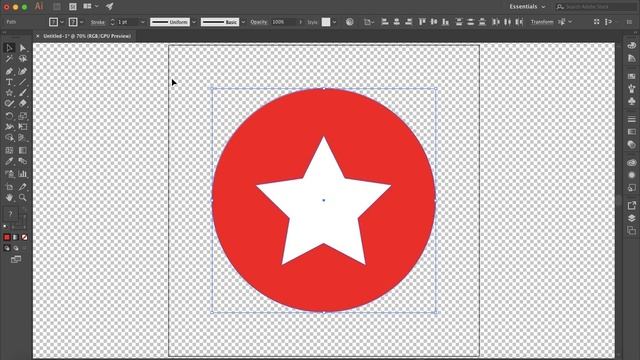The height and width of the screenshot is (360, 640).
Task: Click Horizontal Align Center
Action: (x=396, y=22)
